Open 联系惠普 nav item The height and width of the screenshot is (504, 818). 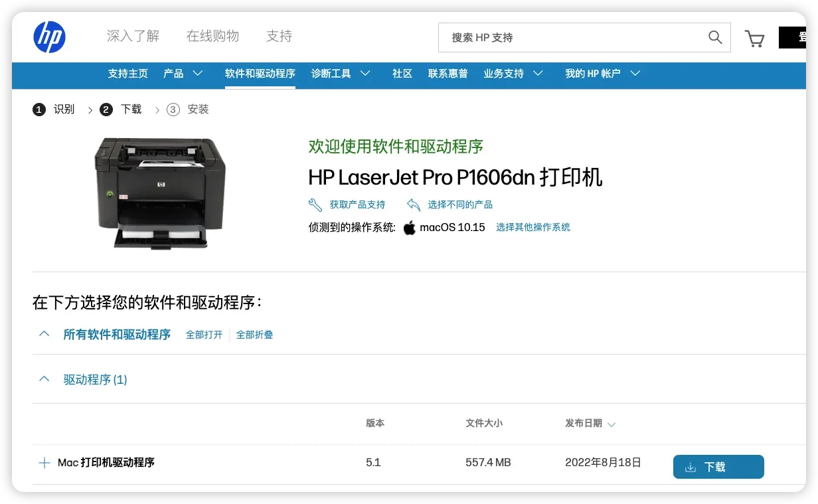click(448, 74)
